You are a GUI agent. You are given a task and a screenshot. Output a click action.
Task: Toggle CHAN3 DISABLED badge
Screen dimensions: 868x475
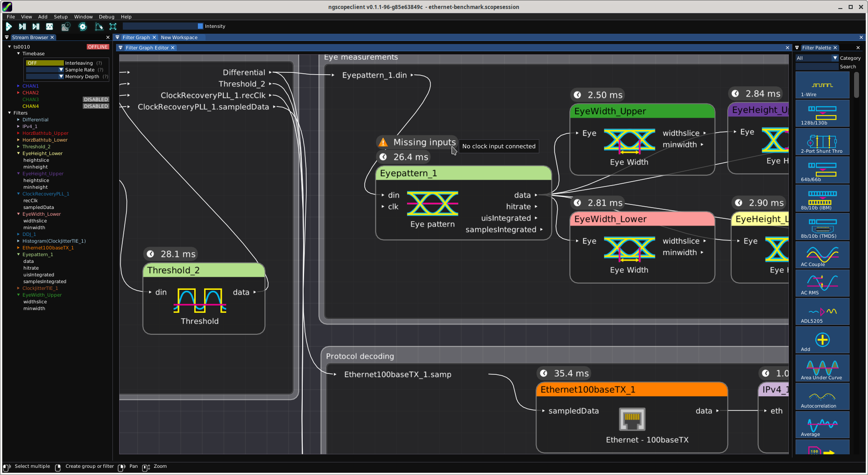pyautogui.click(x=96, y=99)
